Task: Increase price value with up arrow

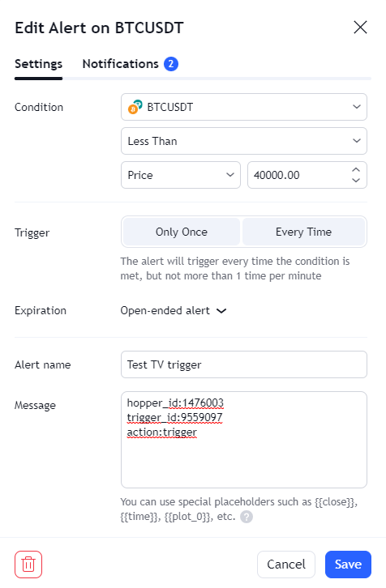Action: (x=356, y=170)
